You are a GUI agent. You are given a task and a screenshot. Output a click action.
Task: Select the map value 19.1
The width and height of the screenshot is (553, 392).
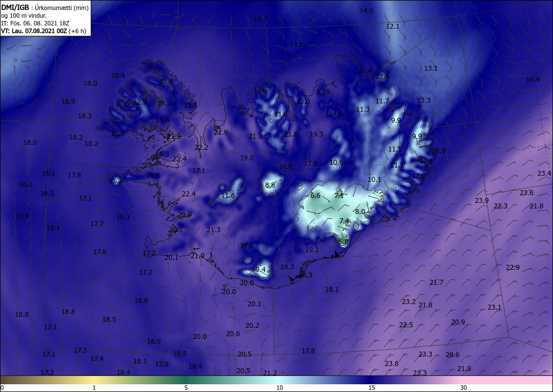click(x=312, y=249)
